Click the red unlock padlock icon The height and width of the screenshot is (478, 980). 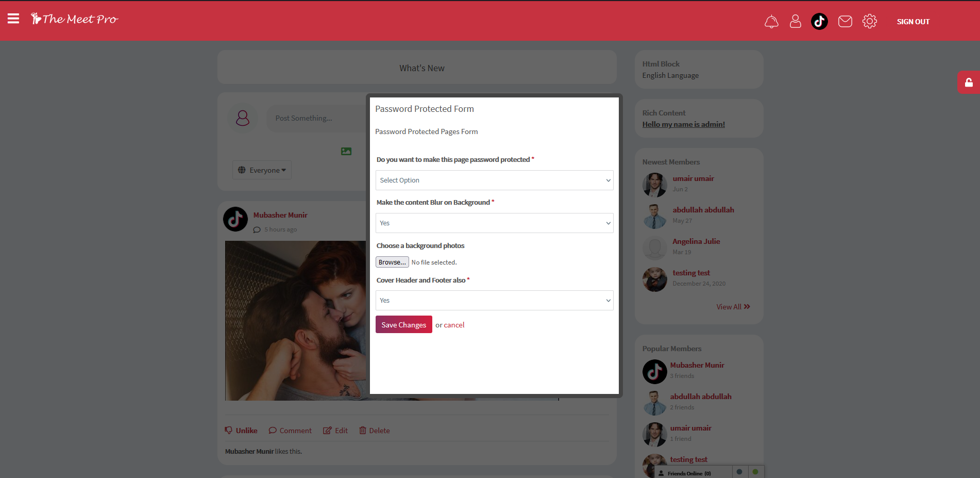pos(969,83)
